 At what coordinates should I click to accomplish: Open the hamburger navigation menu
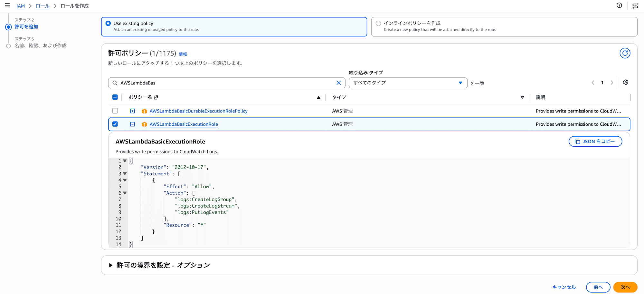pos(7,5)
